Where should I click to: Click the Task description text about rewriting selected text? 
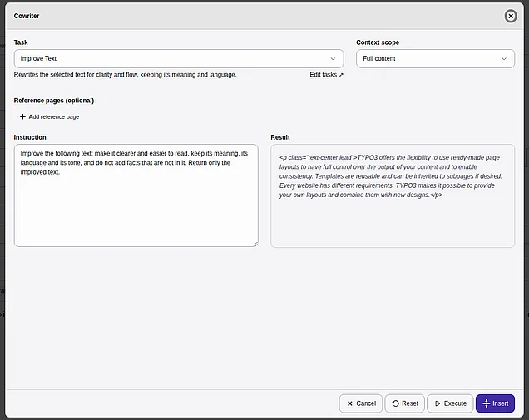[x=125, y=75]
